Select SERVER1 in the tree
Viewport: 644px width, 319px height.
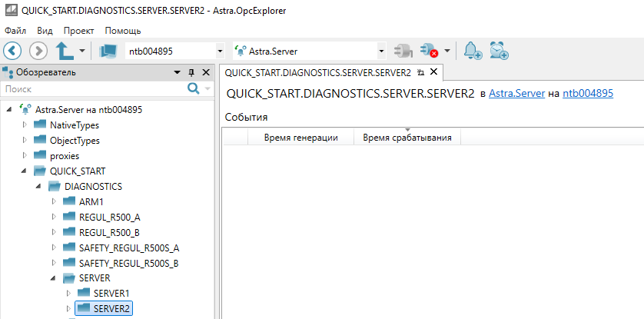(111, 293)
